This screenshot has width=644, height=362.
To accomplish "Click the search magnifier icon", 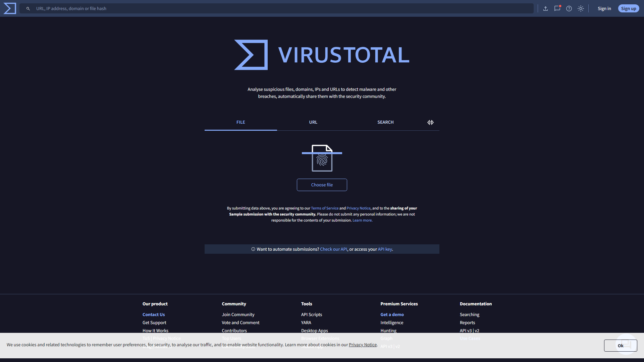I will (28, 9).
